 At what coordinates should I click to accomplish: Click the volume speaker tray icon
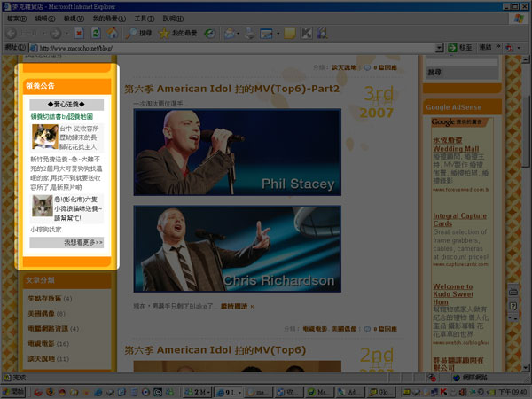(463, 392)
